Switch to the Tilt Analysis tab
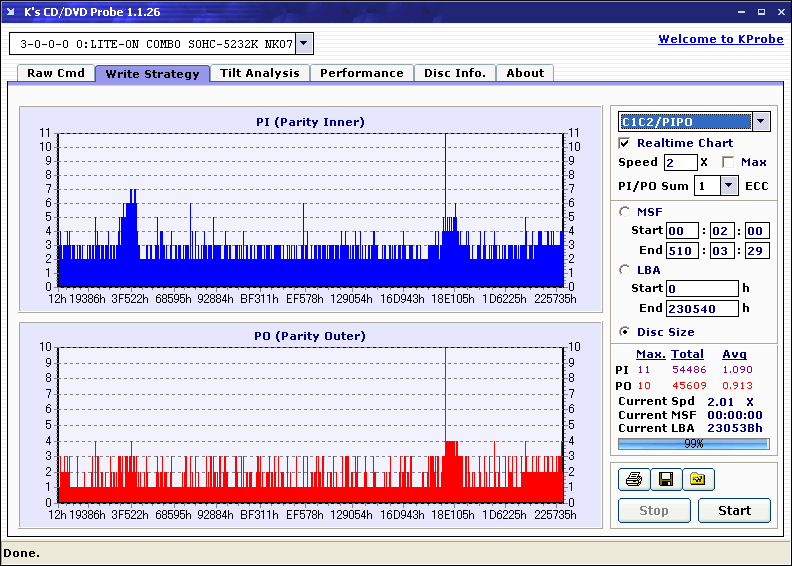This screenshot has height=566, width=792. (x=260, y=73)
